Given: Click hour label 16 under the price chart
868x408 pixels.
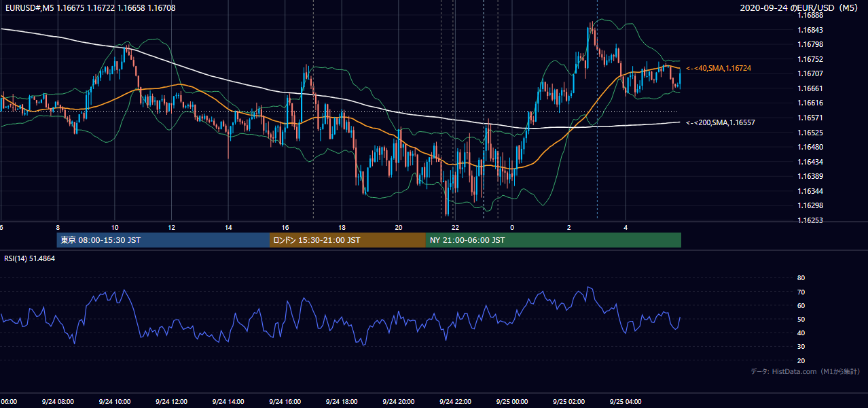Looking at the screenshot, I should pyautogui.click(x=285, y=227).
